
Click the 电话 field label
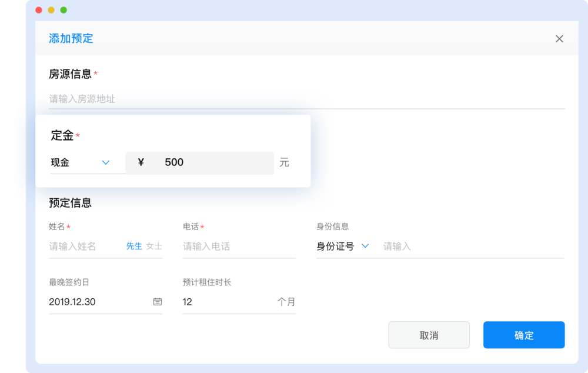pyautogui.click(x=191, y=227)
